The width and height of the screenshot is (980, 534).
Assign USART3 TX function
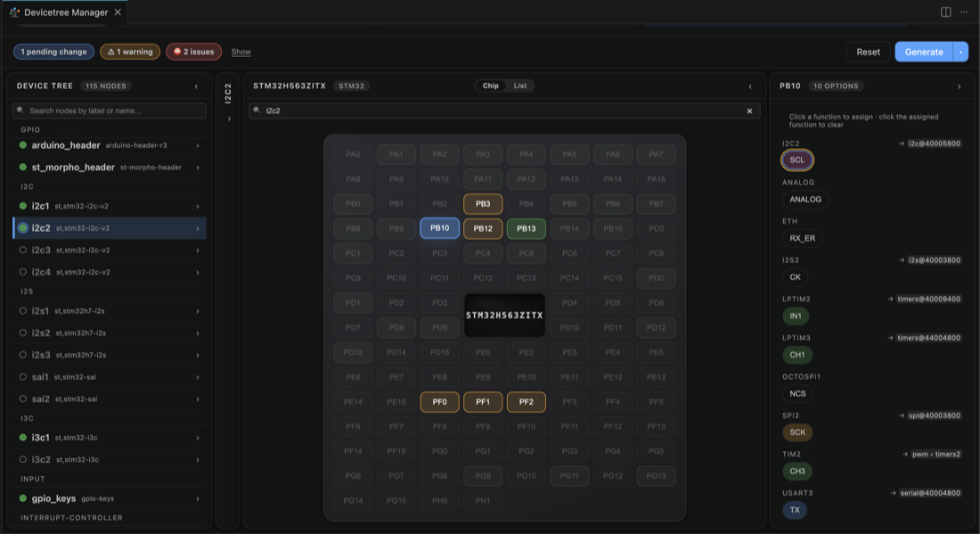coord(795,510)
